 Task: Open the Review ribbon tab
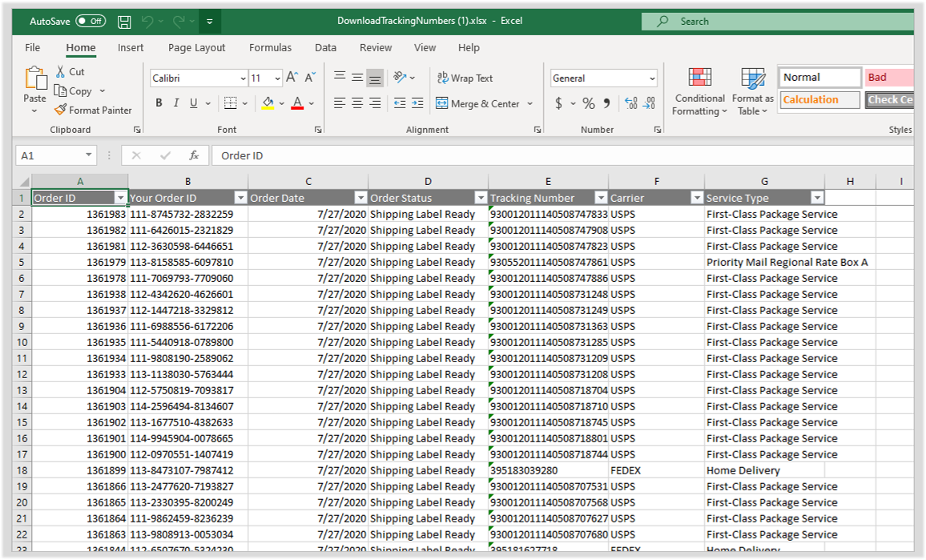(x=376, y=48)
